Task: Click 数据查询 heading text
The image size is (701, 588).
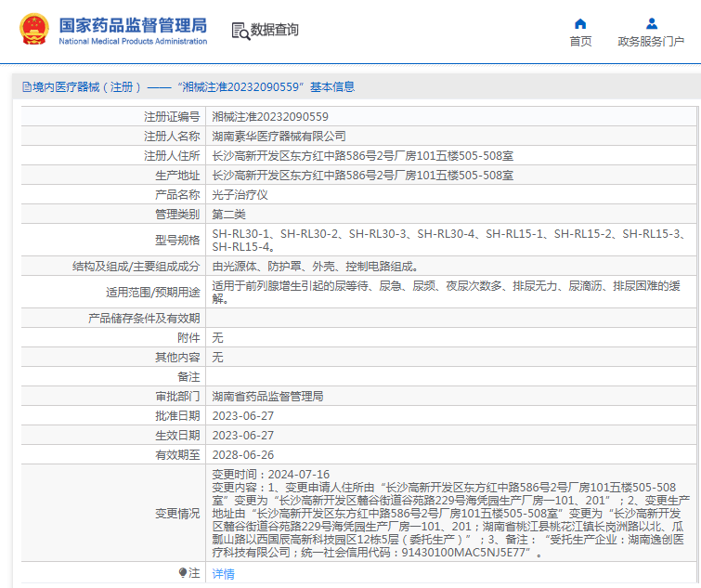Action: pos(274,30)
